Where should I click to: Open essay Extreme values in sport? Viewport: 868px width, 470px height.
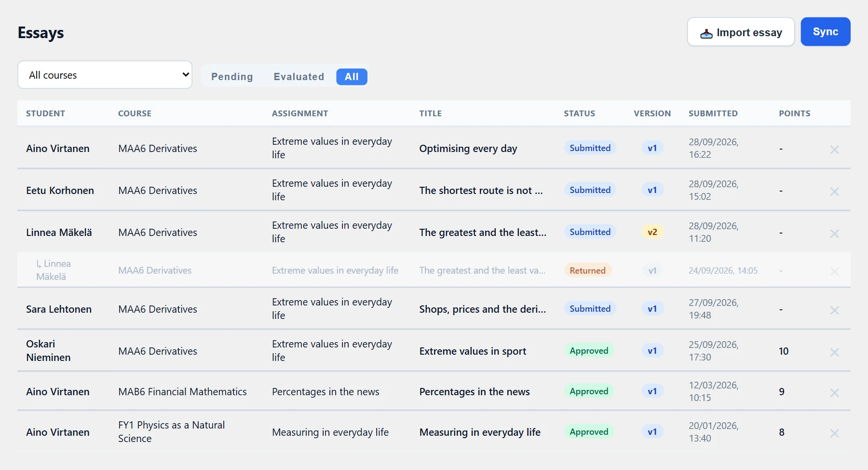click(x=473, y=351)
